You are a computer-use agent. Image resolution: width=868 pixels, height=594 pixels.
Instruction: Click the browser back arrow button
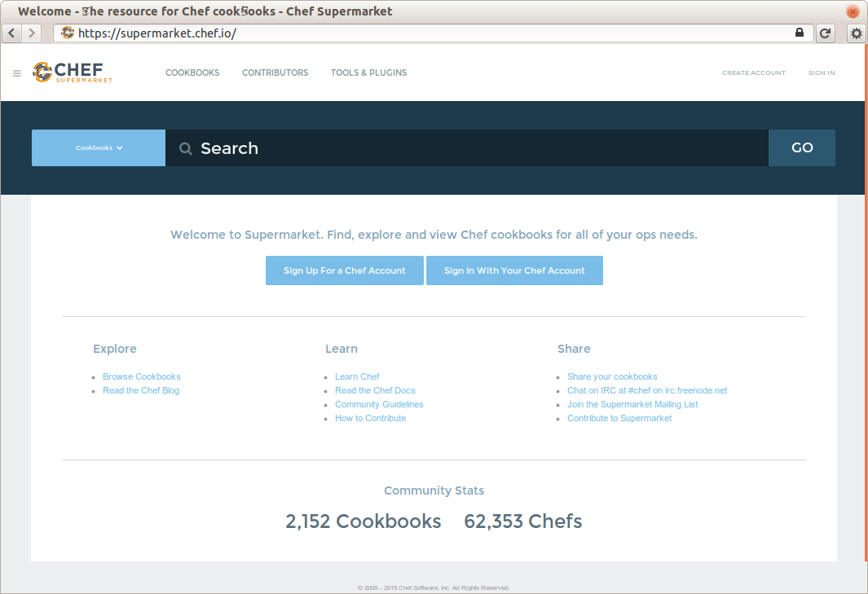tap(11, 33)
